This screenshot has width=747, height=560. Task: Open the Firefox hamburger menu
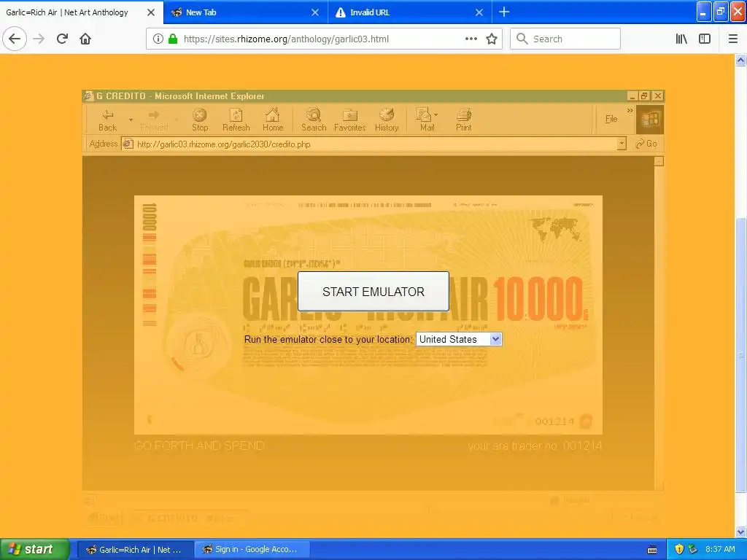pos(733,39)
